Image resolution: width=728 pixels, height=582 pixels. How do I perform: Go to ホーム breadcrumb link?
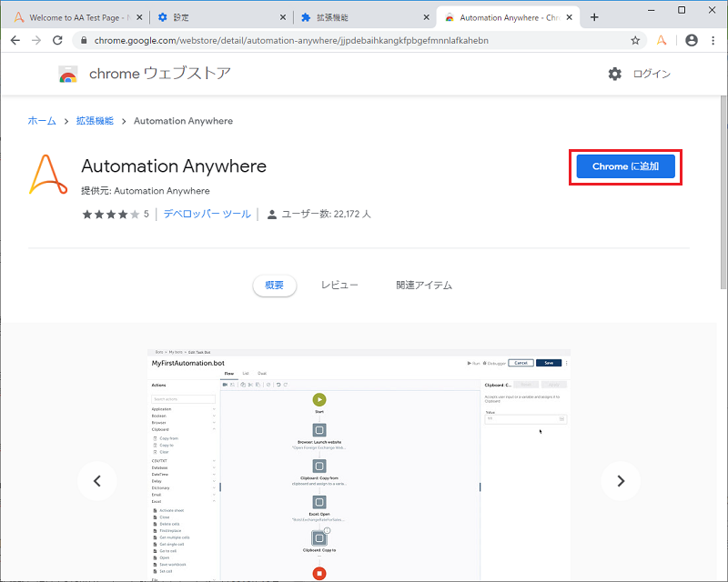coord(42,121)
